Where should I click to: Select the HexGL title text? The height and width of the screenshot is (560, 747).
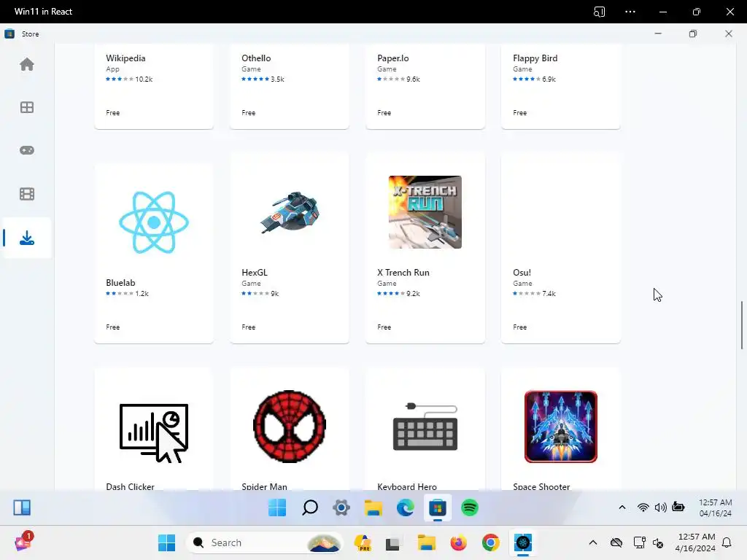point(255,273)
